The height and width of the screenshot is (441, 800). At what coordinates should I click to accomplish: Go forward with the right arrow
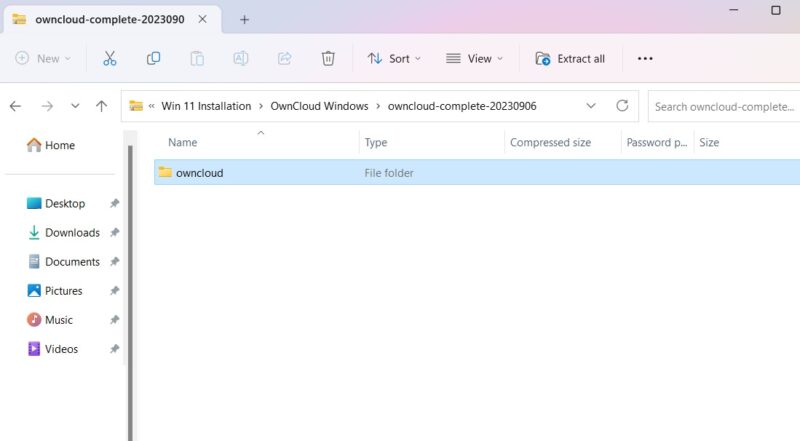pyautogui.click(x=47, y=106)
